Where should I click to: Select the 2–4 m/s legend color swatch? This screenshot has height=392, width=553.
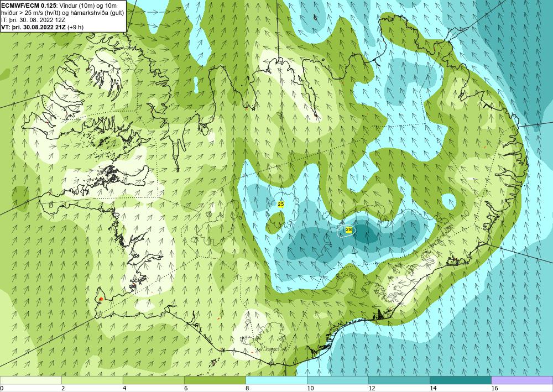click(92, 380)
